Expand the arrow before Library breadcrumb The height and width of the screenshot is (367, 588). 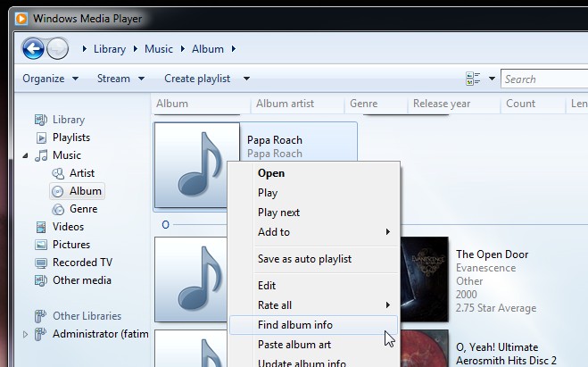pos(85,49)
